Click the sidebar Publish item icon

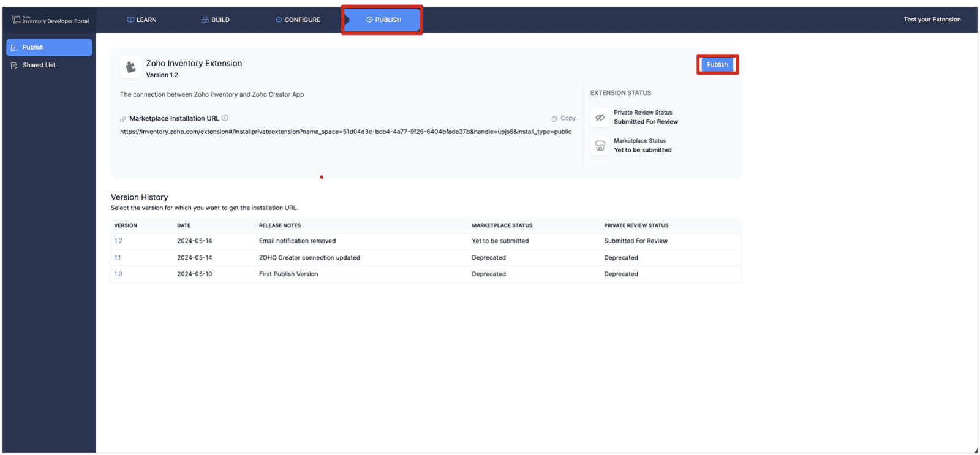point(14,47)
